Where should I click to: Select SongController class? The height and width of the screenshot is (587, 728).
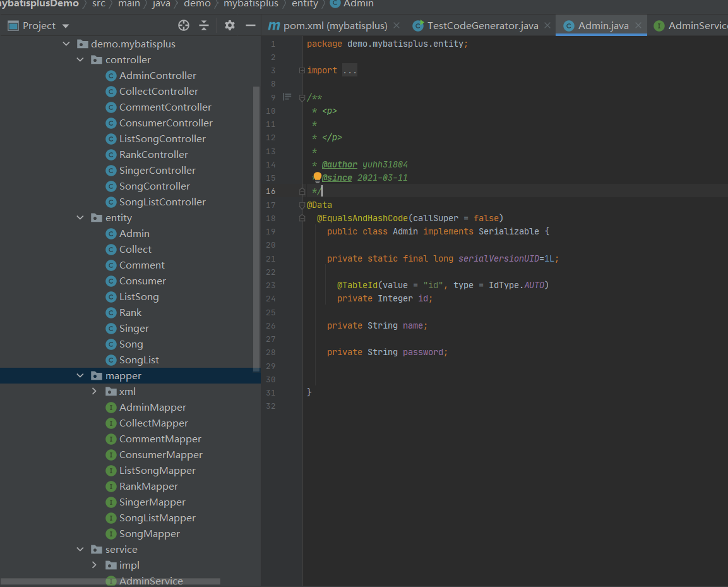coord(155,186)
